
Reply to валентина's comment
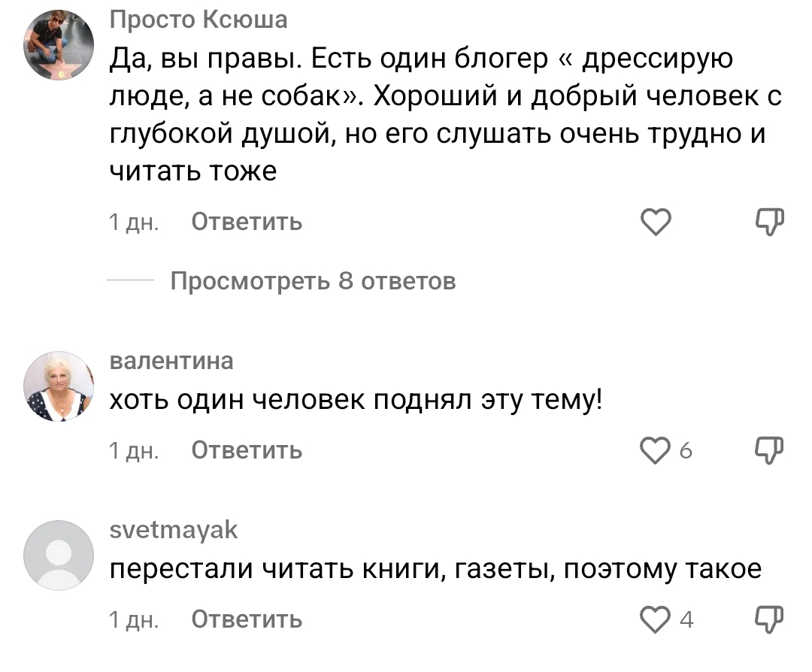[247, 450]
